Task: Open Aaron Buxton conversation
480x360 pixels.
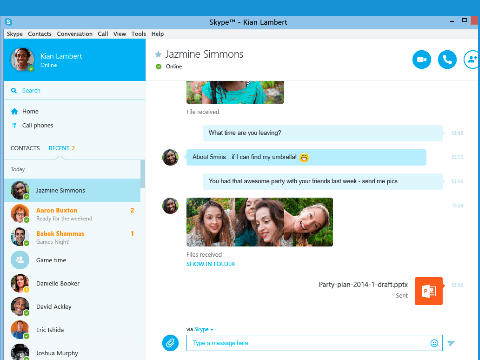Action: 72,214
